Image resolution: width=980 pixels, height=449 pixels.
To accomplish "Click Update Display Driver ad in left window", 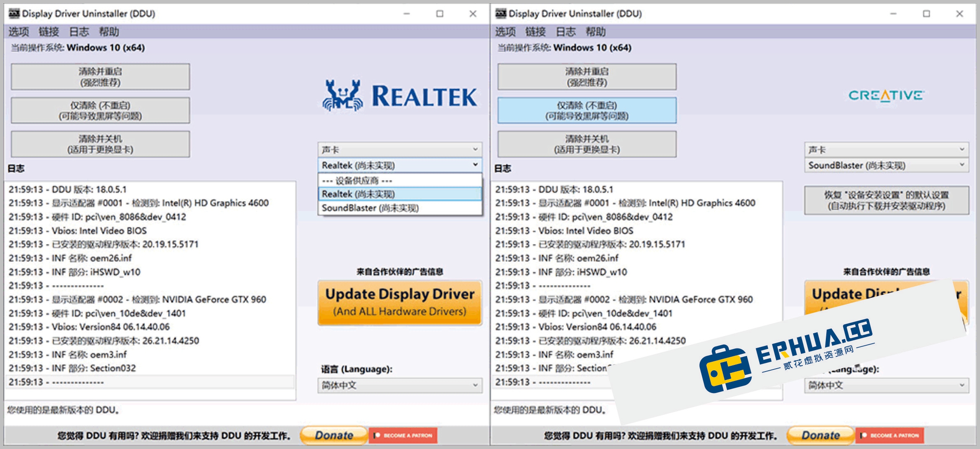I will pos(400,303).
